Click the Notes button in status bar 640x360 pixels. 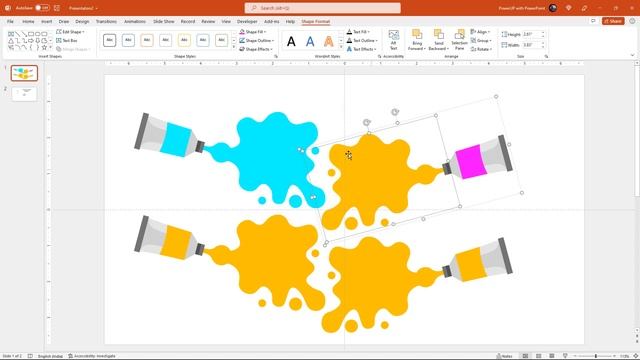(505, 356)
